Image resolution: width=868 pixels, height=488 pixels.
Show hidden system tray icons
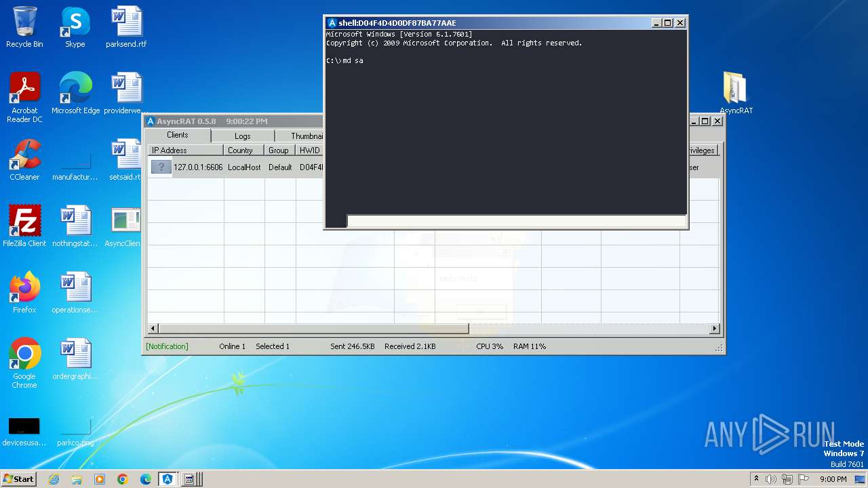point(756,479)
